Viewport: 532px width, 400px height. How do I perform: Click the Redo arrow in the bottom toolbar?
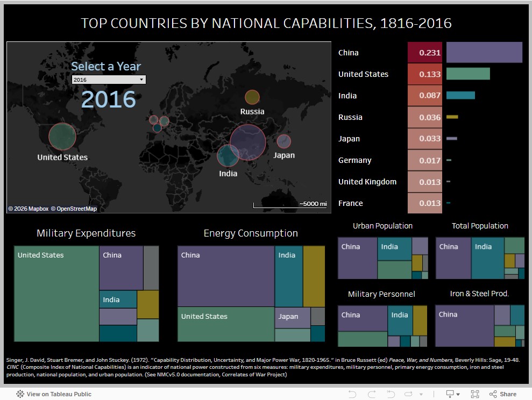[371, 394]
